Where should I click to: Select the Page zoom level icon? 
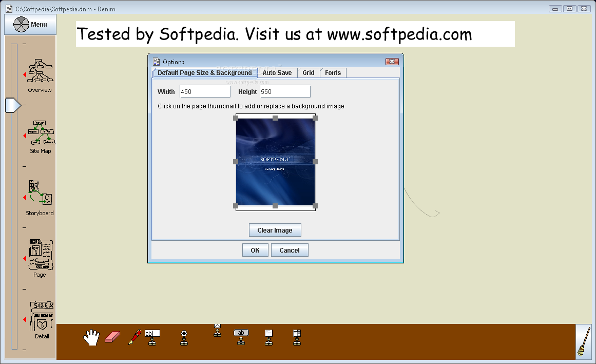click(x=41, y=255)
